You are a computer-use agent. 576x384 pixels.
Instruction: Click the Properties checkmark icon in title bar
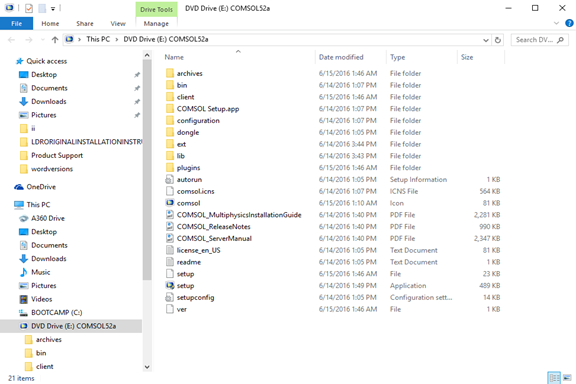pos(29,8)
